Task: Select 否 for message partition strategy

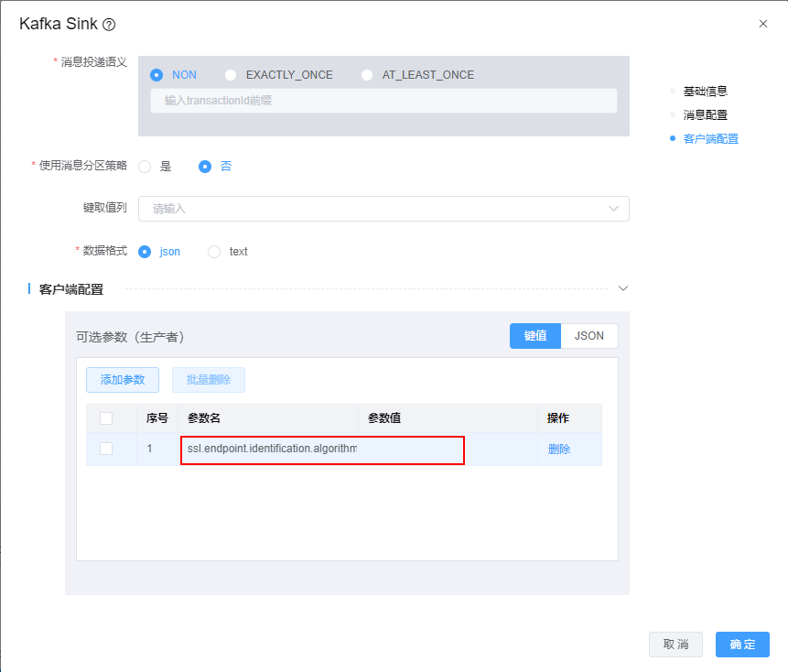Action: point(205,167)
